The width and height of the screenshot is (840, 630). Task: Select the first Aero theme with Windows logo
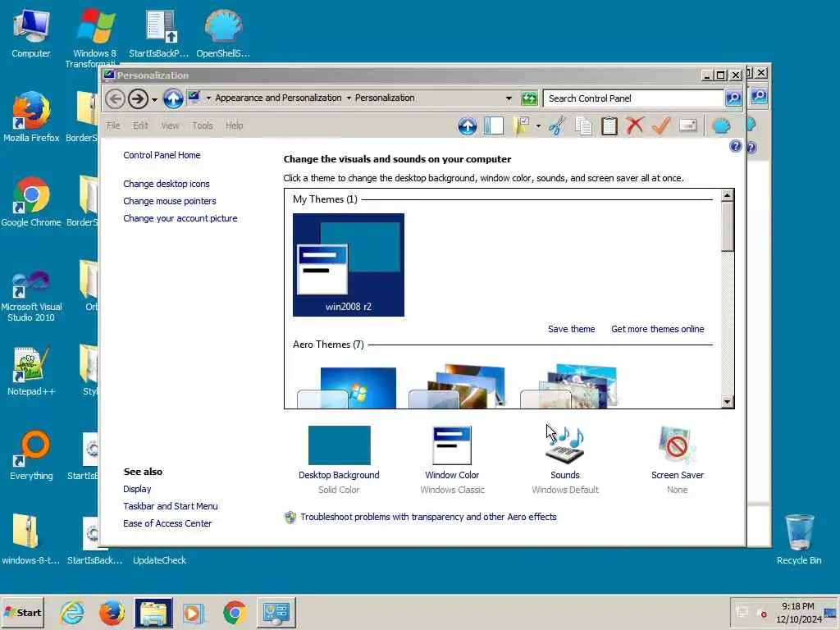click(347, 388)
